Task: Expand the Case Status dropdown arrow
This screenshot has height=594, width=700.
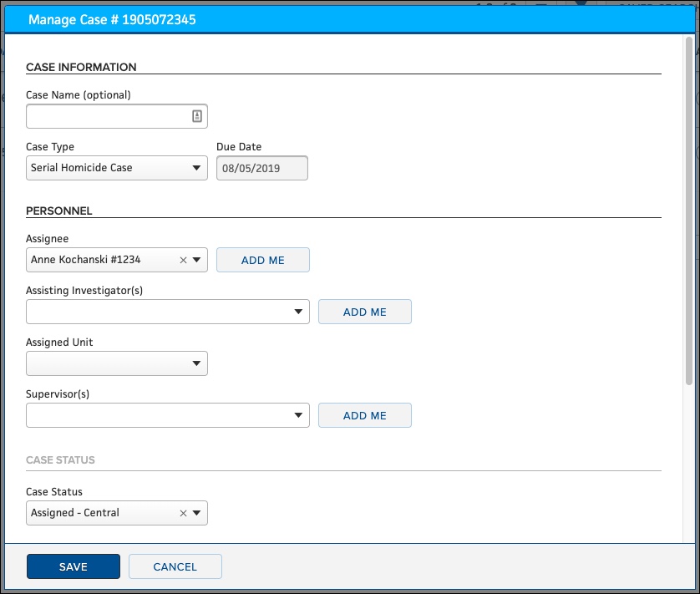Action: click(197, 513)
